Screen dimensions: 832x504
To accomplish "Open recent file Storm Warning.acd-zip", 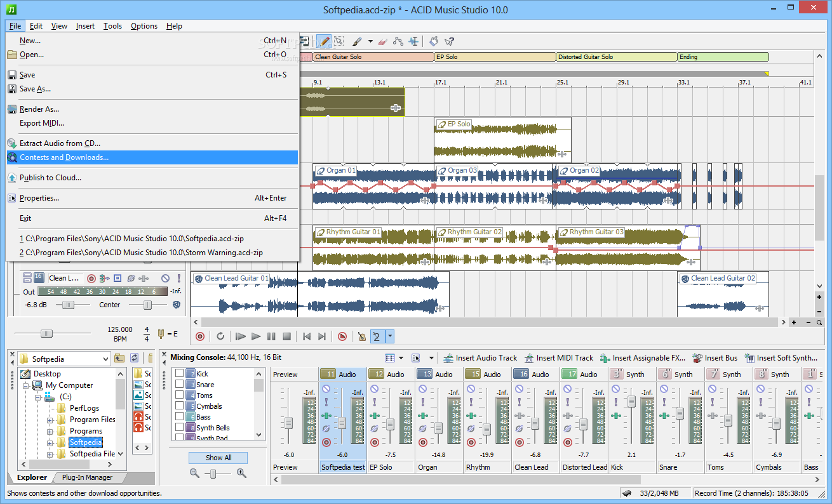I will pos(152,253).
